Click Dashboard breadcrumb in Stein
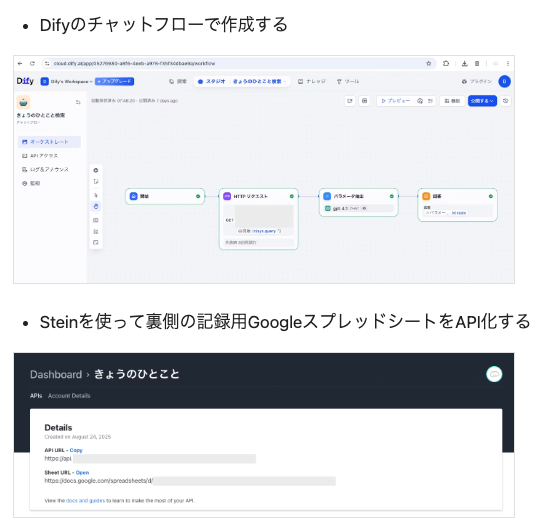539x532 pixels. [x=56, y=374]
